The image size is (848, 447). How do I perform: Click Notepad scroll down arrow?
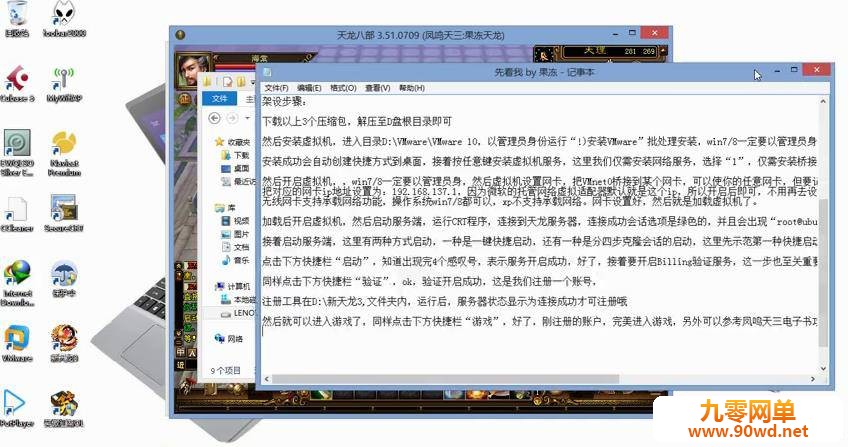823,369
